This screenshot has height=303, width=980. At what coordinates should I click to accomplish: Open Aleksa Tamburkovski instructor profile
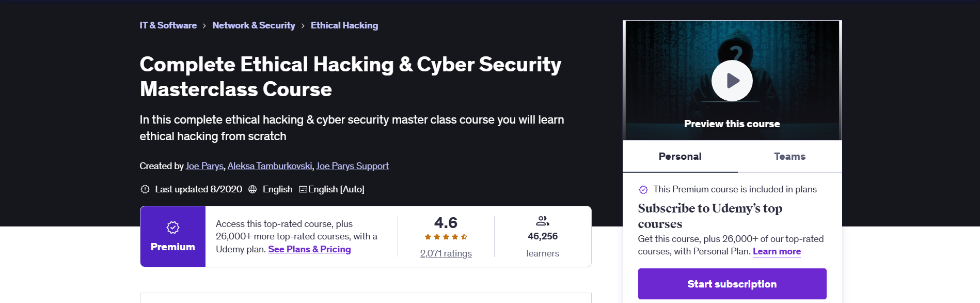point(270,166)
